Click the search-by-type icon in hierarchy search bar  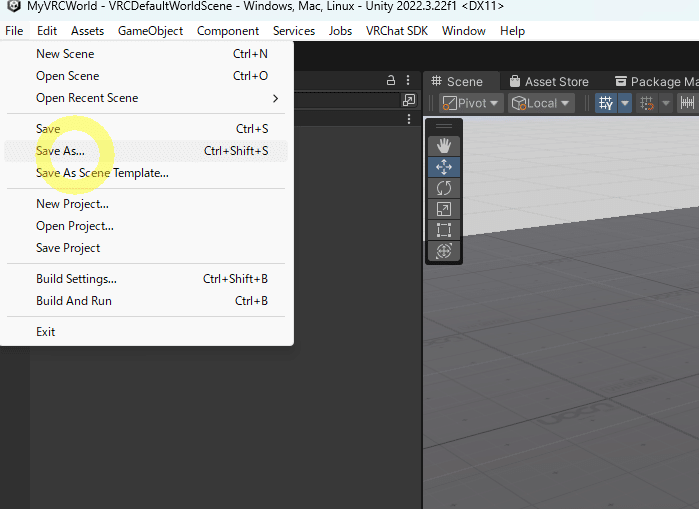409,100
